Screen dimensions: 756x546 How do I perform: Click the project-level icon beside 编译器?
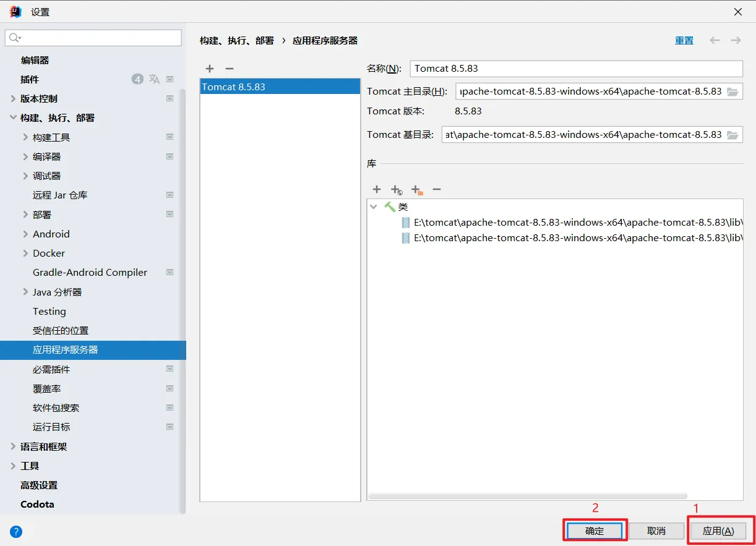[170, 156]
